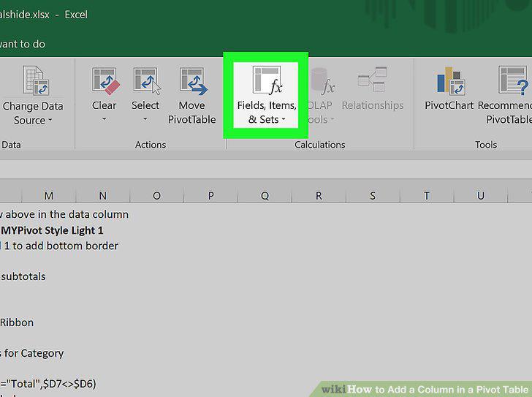Viewport: 532px width, 397px height.
Task: Click the formula text with $D7<>$D6
Action: point(48,384)
